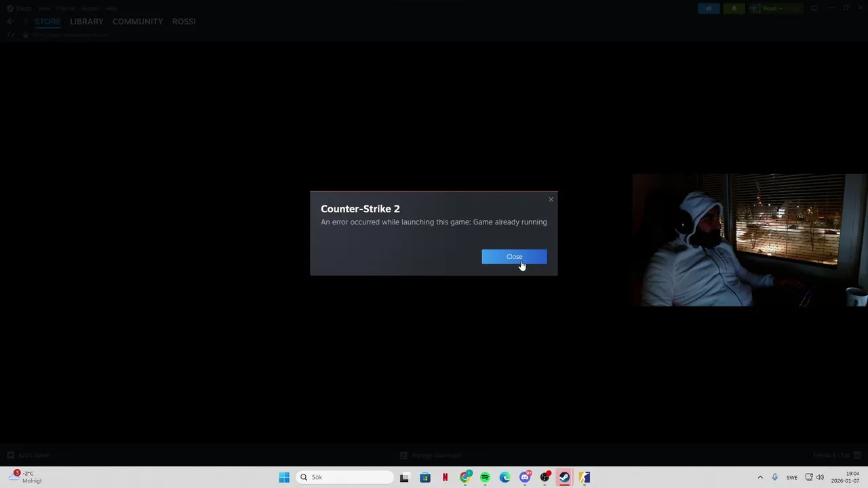Image resolution: width=868 pixels, height=488 pixels.
Task: Click the Steam icon on the taskbar
Action: [564, 477]
